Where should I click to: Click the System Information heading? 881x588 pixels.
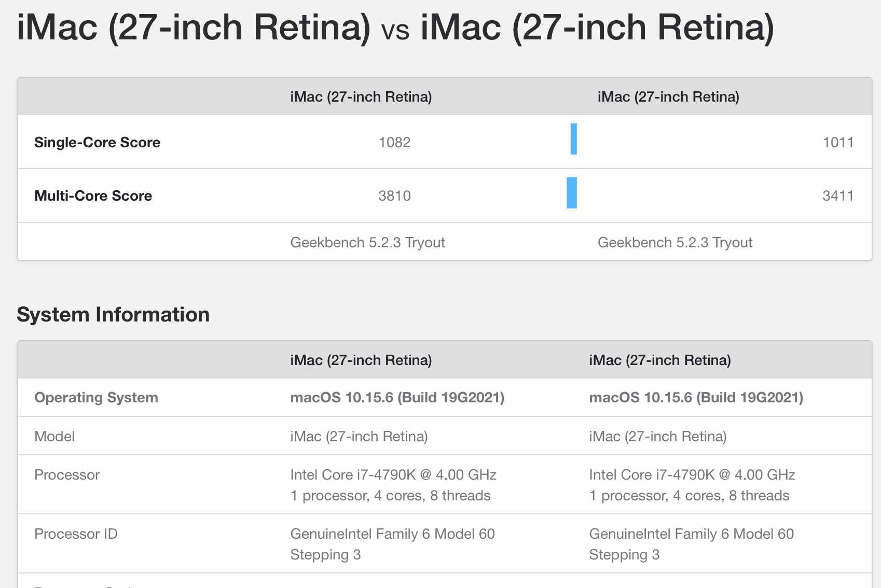(x=113, y=315)
